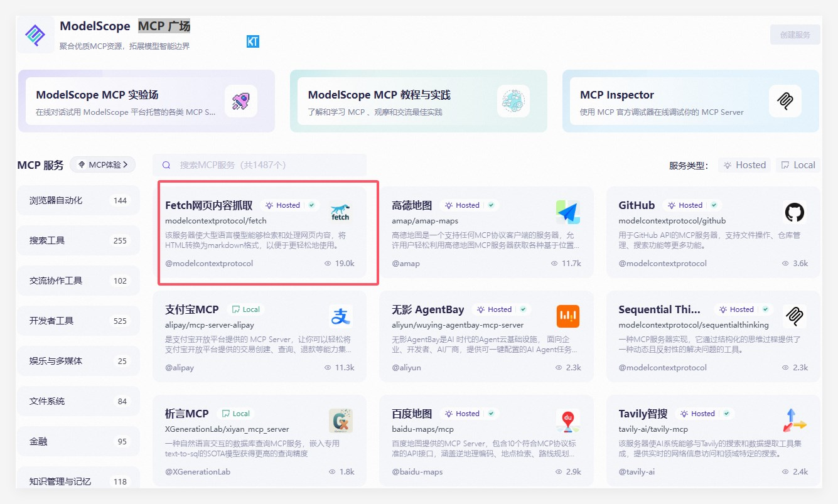The height and width of the screenshot is (504, 838).
Task: Click the ModelScope logo icon
Action: (x=35, y=35)
